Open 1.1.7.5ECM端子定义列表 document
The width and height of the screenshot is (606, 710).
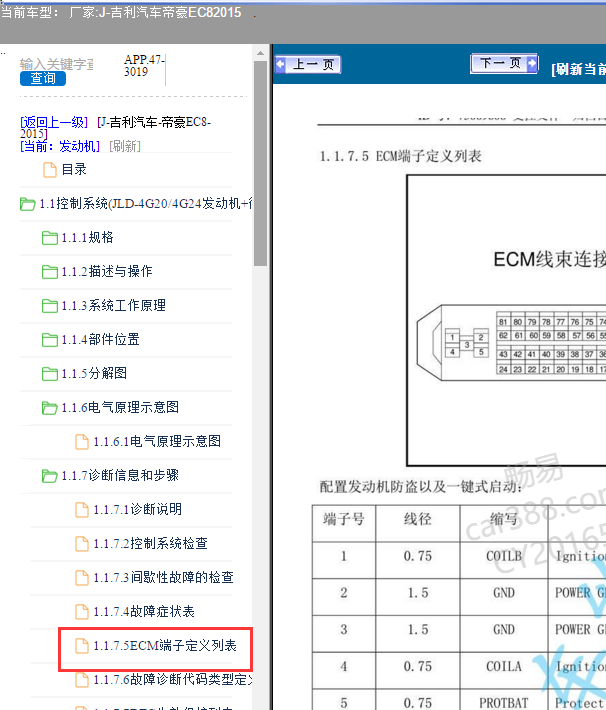165,645
